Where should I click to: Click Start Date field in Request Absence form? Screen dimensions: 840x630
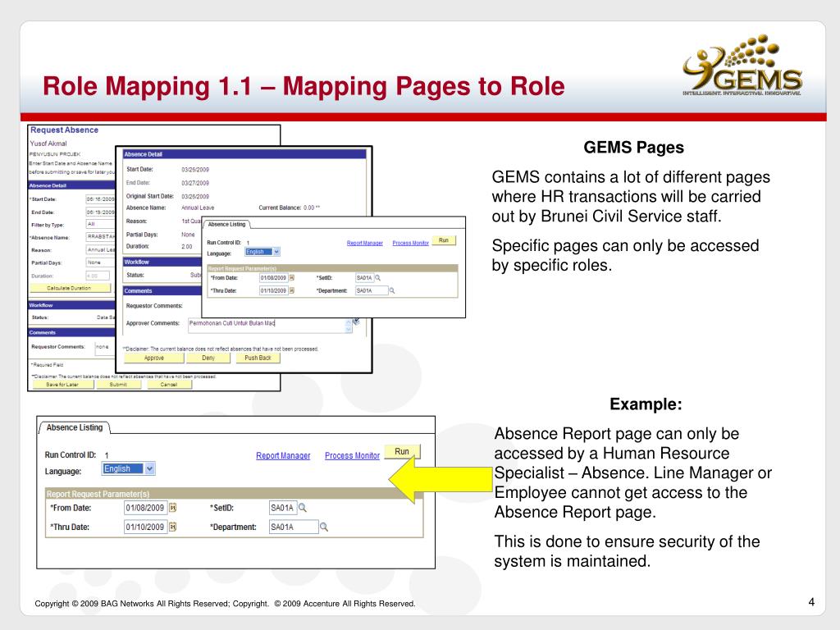[100, 199]
